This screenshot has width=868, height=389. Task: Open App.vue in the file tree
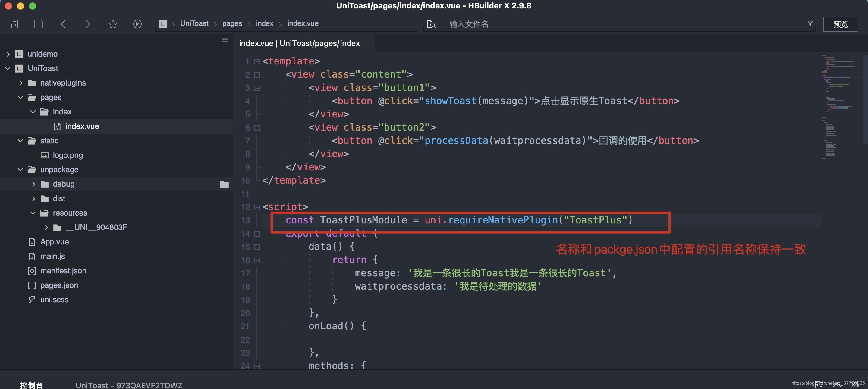54,242
